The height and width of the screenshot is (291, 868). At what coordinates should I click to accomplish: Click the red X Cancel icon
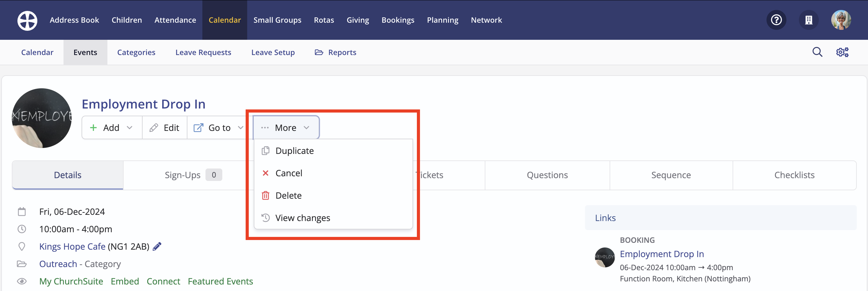[x=266, y=173]
